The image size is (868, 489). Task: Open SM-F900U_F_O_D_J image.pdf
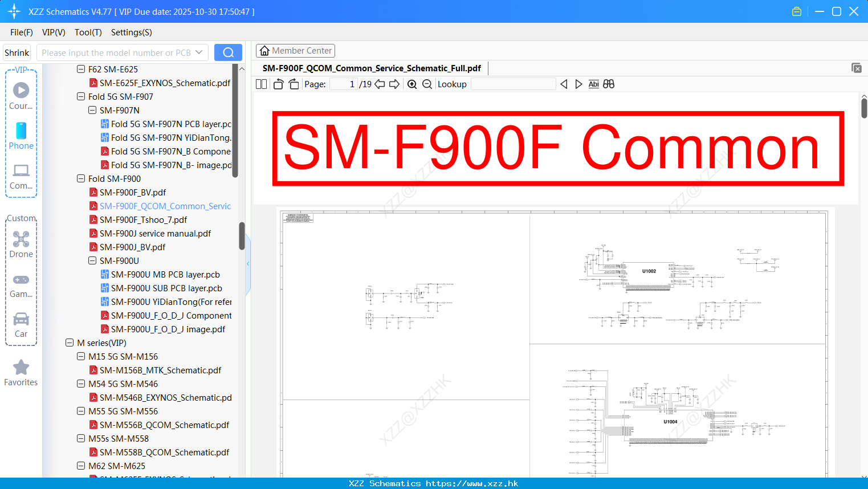[x=168, y=329]
